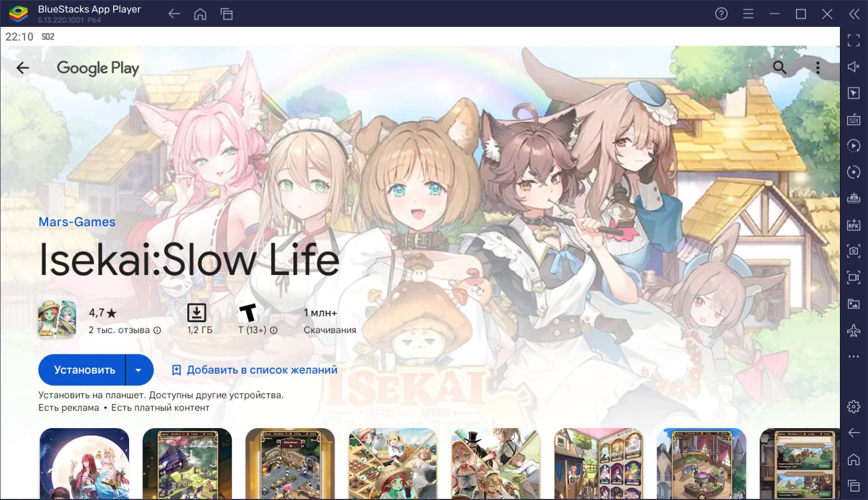The image size is (868, 500).
Task: Click the BlueStacks title bar back arrow
Action: click(x=174, y=14)
